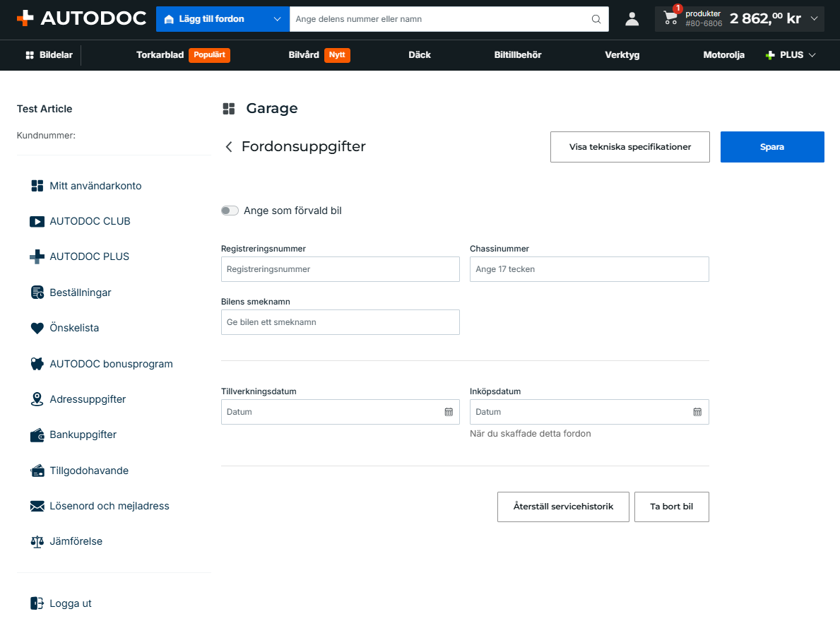Screen dimensions: 840x638
Task: Open the Motorolja menu item
Action: pyautogui.click(x=723, y=54)
